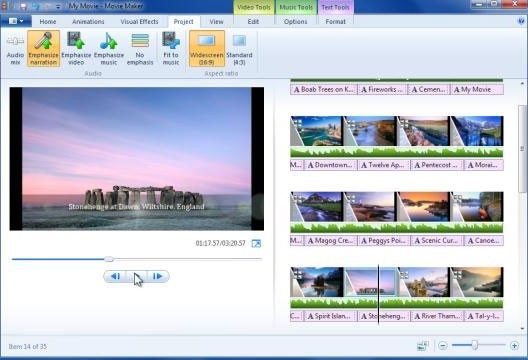Image resolution: width=528 pixels, height=360 pixels.
Task: Expand the Quick Access Toolbar customize arrow
Action: tap(58, 6)
